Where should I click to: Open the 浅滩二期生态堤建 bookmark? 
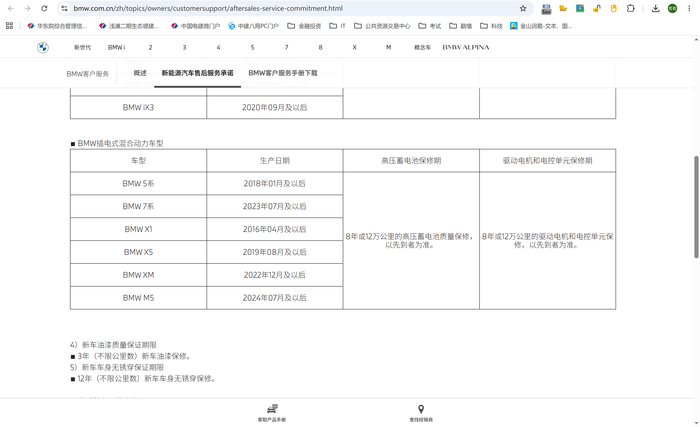[129, 26]
